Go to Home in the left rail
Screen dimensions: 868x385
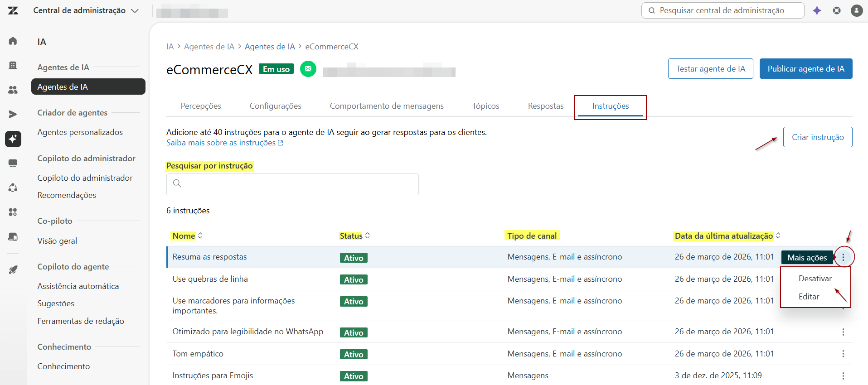(x=13, y=41)
